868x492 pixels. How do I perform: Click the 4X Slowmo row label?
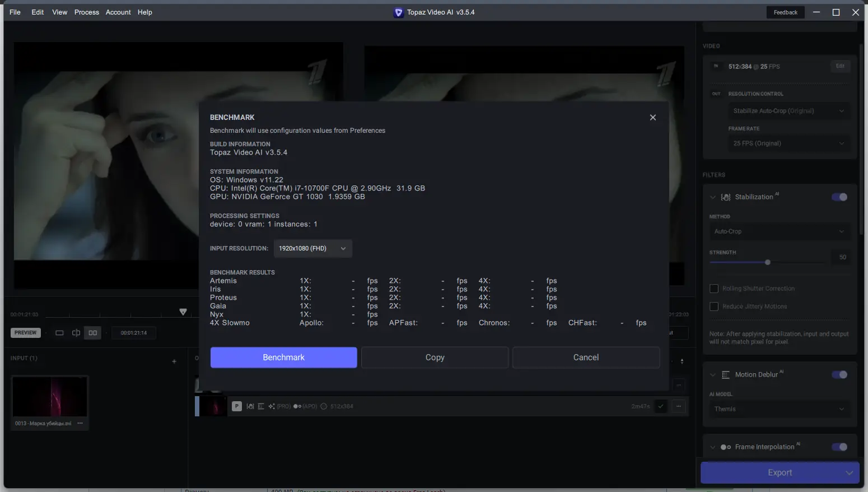(230, 323)
